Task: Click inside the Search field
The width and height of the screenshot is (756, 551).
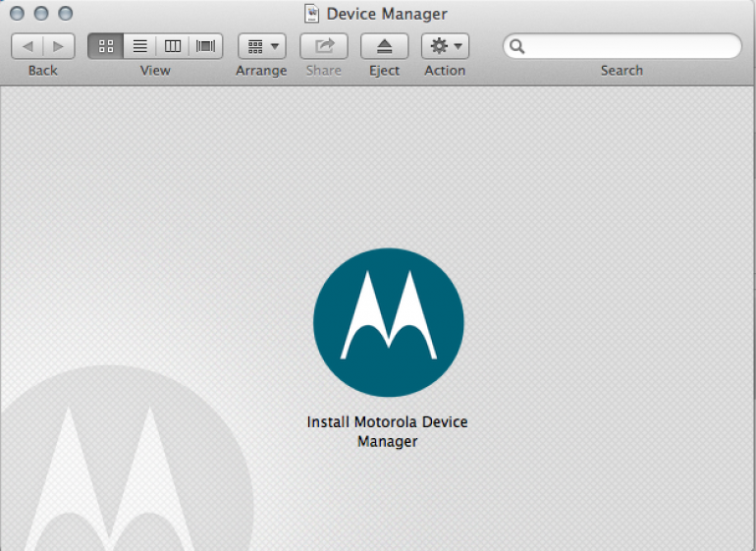Action: (621, 46)
